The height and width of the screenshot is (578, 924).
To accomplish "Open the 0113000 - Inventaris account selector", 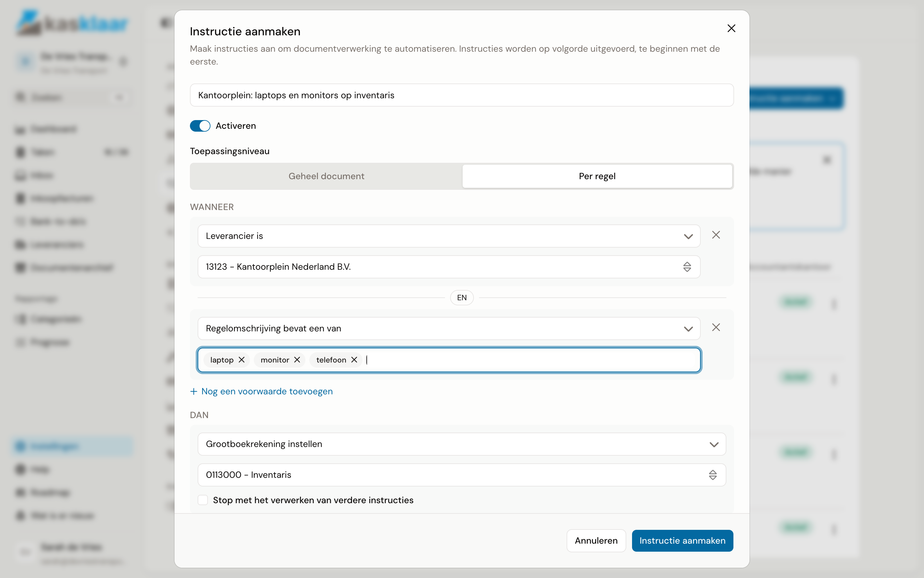I will coord(462,475).
